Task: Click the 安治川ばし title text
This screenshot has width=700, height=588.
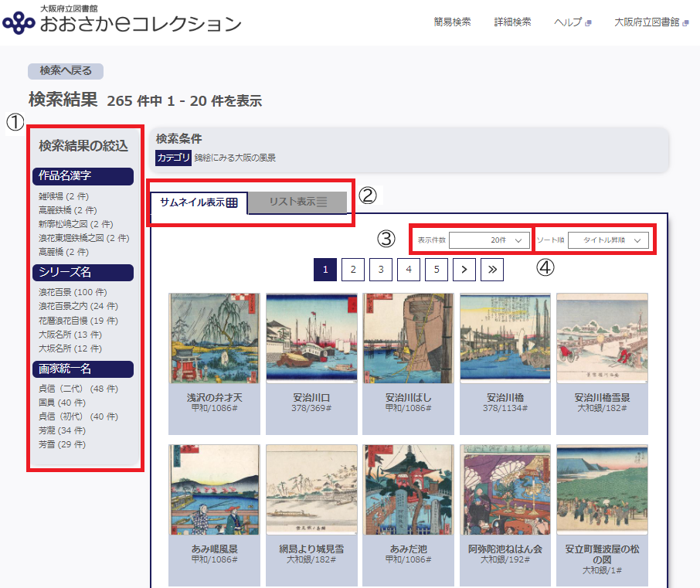Action: 408,397
